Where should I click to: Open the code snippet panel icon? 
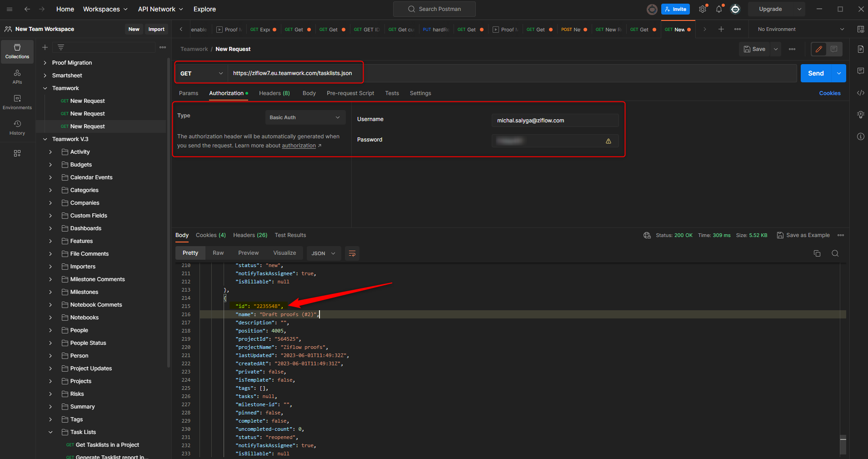tap(860, 93)
